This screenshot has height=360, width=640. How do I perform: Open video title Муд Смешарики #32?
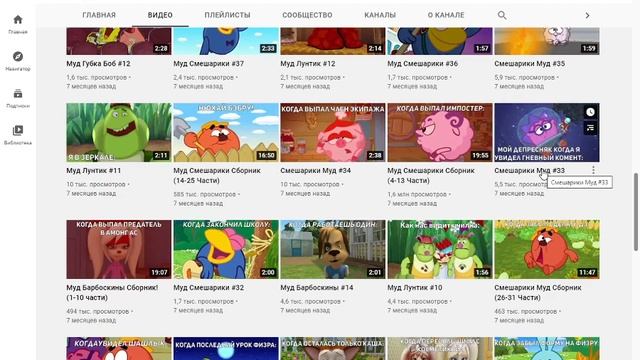click(x=209, y=288)
